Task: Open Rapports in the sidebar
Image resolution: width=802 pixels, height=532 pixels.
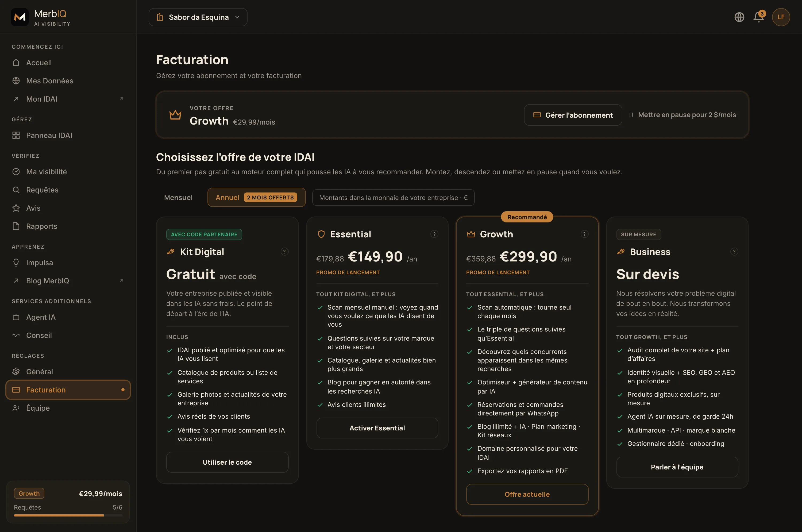Action: 68,226
